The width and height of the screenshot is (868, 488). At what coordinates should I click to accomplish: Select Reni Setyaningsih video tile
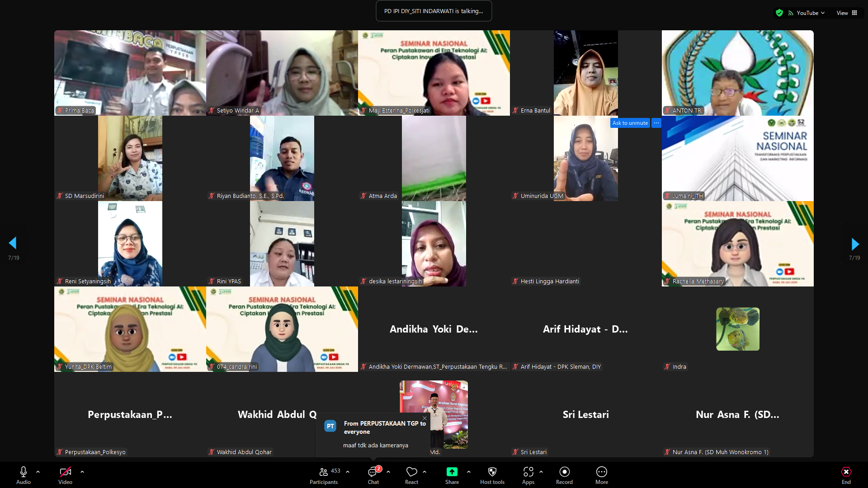point(130,244)
